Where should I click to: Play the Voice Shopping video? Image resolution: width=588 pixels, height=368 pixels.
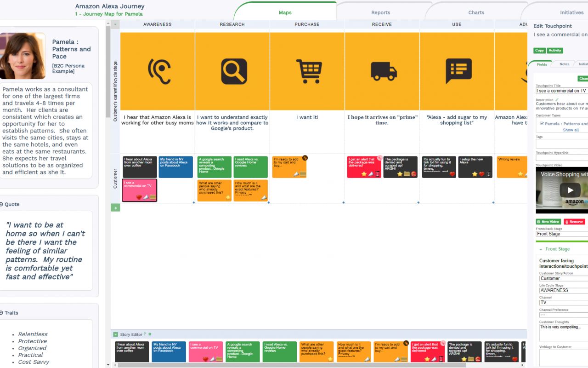pos(570,190)
